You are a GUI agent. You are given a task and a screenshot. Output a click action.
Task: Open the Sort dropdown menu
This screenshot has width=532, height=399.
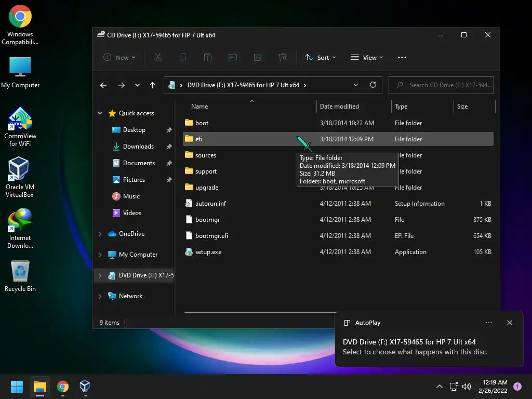pyautogui.click(x=320, y=57)
